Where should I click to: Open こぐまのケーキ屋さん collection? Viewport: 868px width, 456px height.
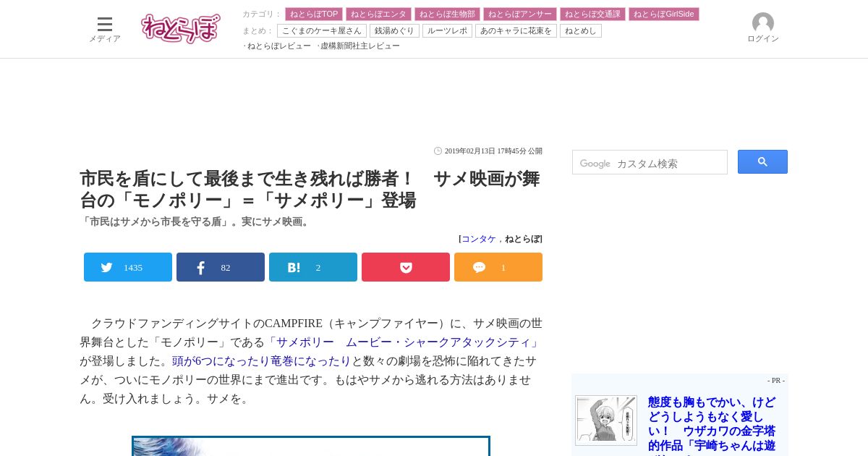click(322, 30)
